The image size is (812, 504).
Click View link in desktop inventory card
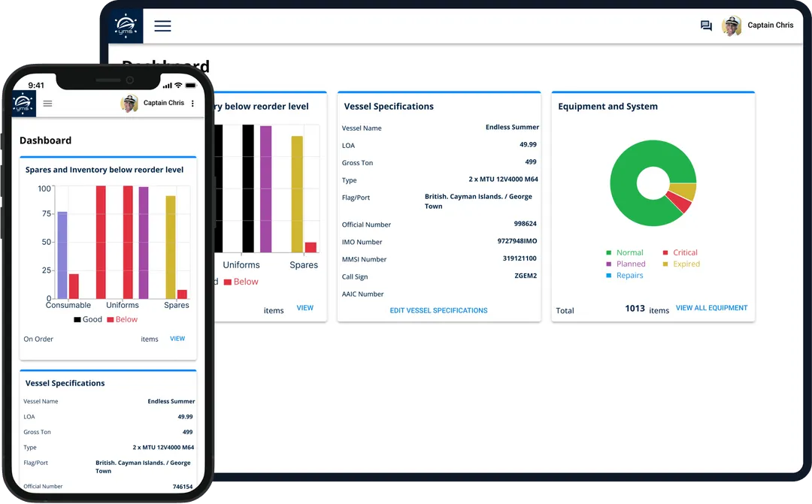click(304, 308)
